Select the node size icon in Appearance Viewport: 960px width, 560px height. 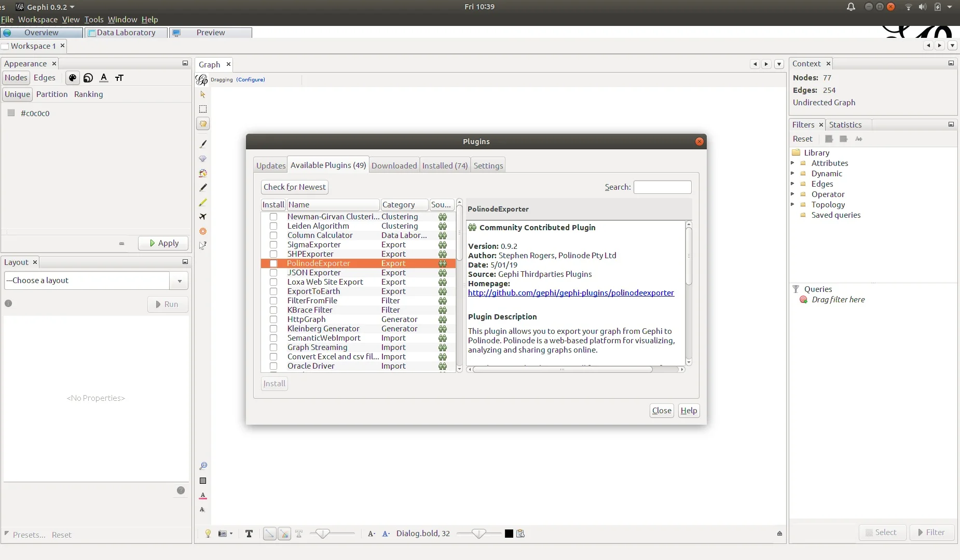pos(88,78)
